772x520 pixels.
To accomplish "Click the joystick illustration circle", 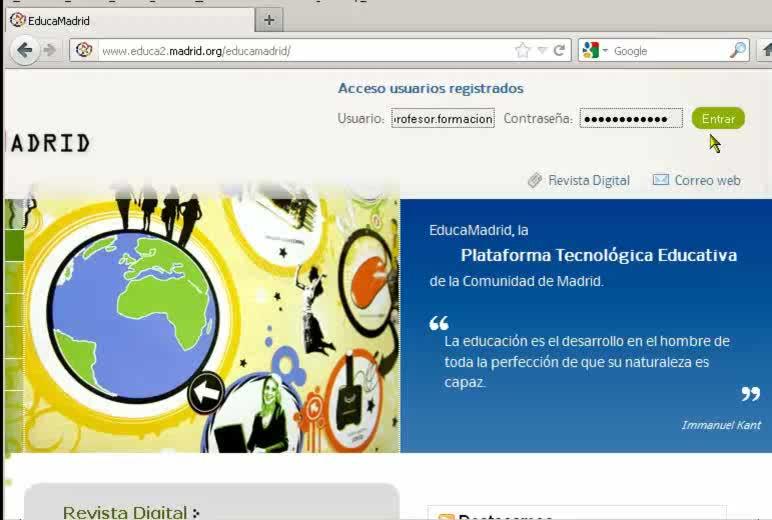I will (352, 400).
